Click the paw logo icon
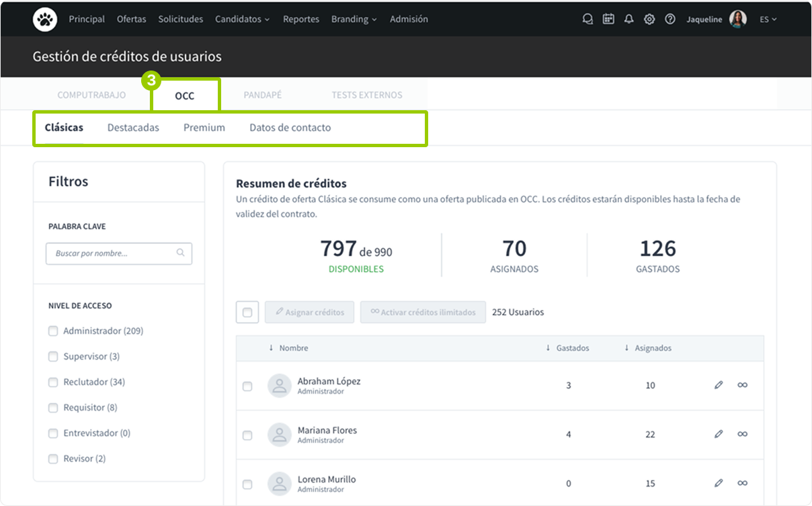The image size is (812, 506). coord(45,19)
